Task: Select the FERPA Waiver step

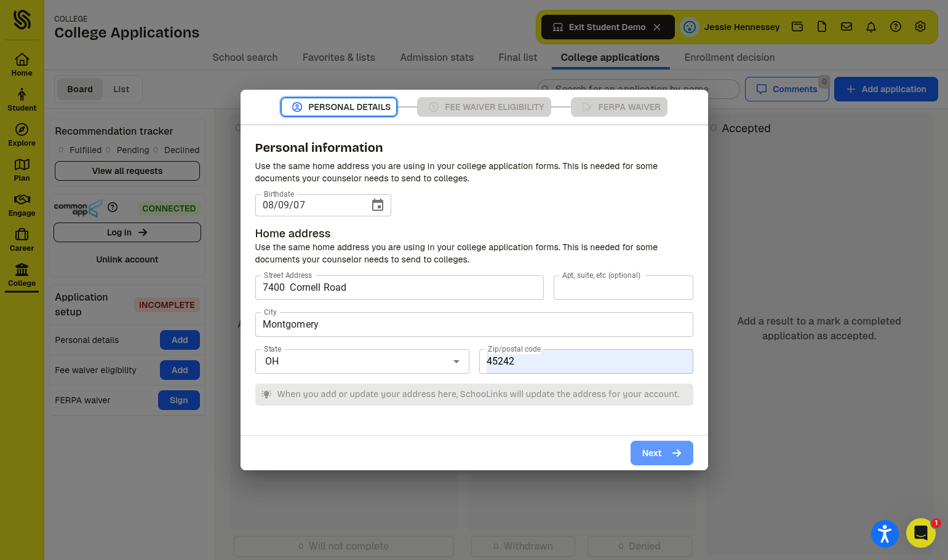Action: (619, 107)
